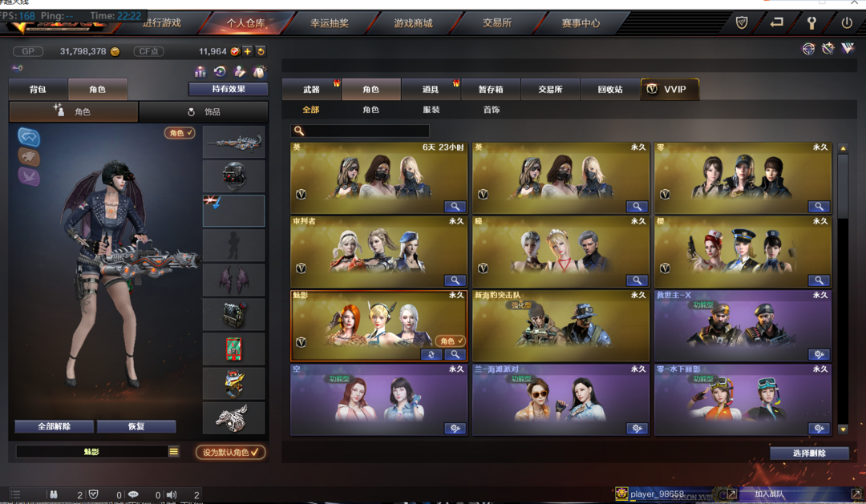Viewport: 866px width, 504px height.
Task: Toggle the 角色 check on 魅影 card
Action: point(450,341)
